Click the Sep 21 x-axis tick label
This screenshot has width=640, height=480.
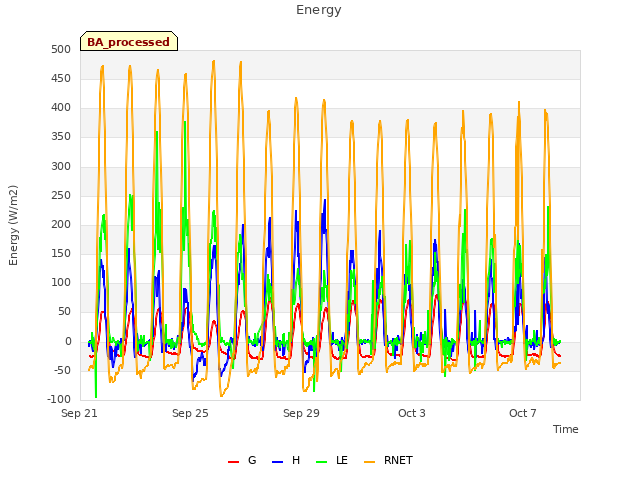pos(79,413)
